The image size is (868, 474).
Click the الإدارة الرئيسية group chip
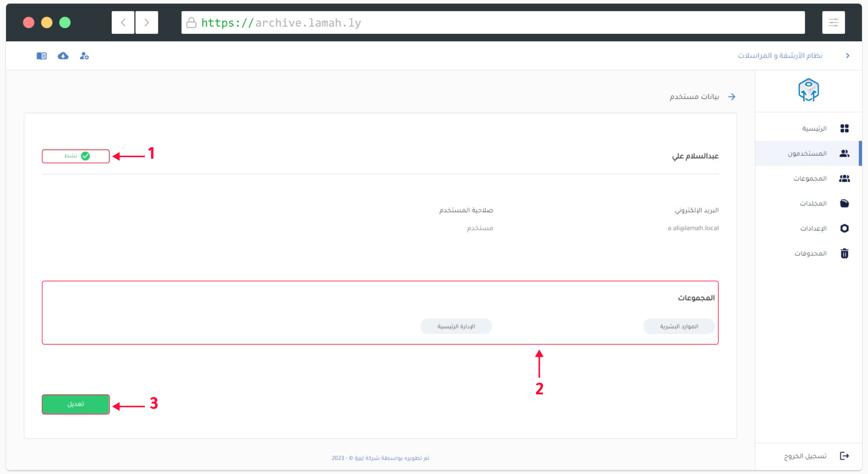(456, 326)
